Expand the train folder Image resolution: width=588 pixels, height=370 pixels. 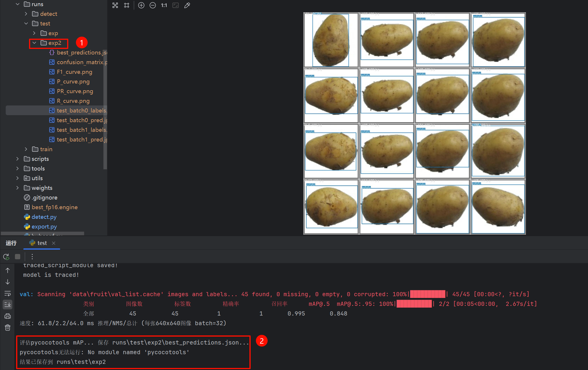coord(26,149)
